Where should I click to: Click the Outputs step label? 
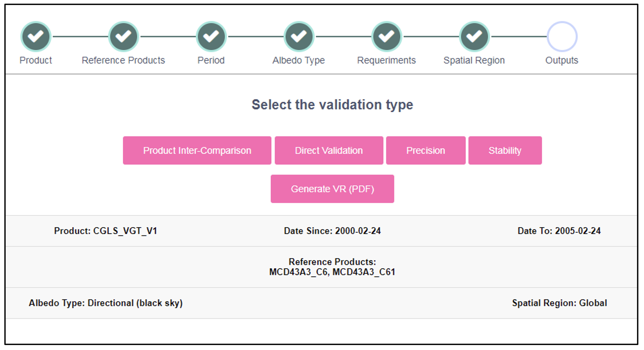pyautogui.click(x=562, y=60)
